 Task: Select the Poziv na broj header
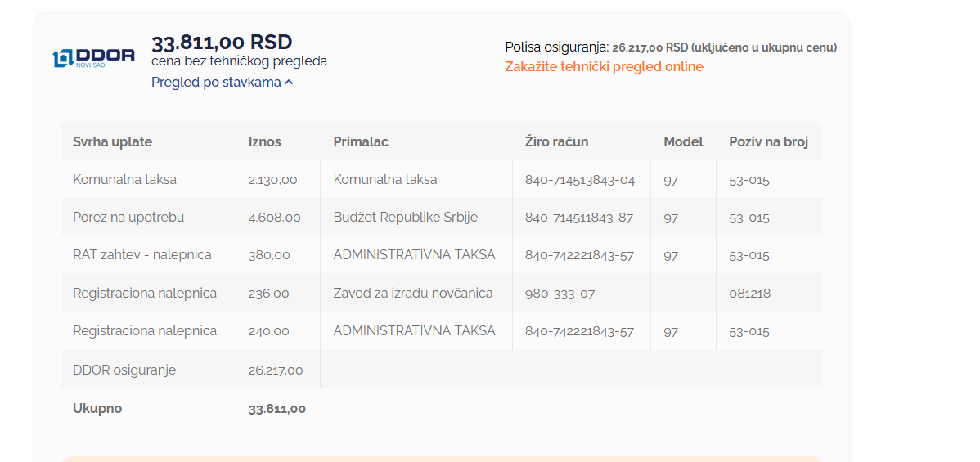769,142
